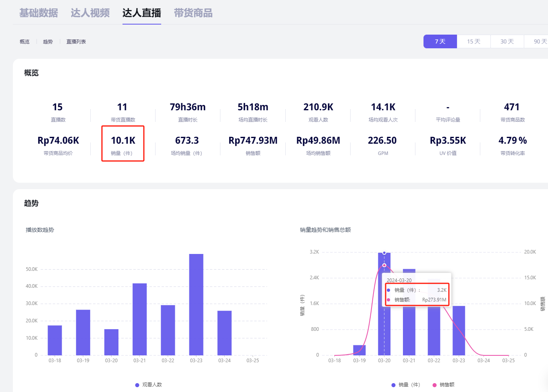Click the 趋势 anchor link

[48, 41]
